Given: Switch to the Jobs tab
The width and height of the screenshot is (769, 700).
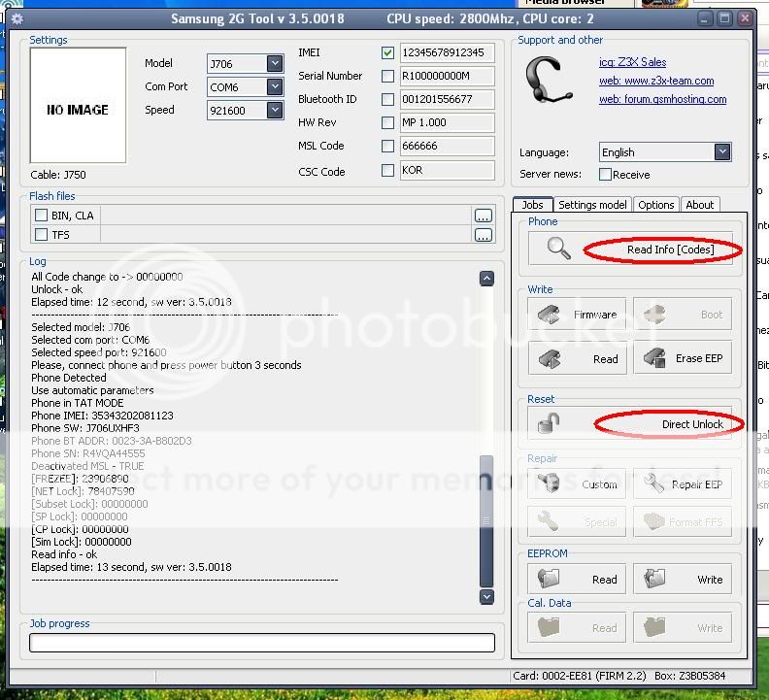Looking at the screenshot, I should pos(533,205).
